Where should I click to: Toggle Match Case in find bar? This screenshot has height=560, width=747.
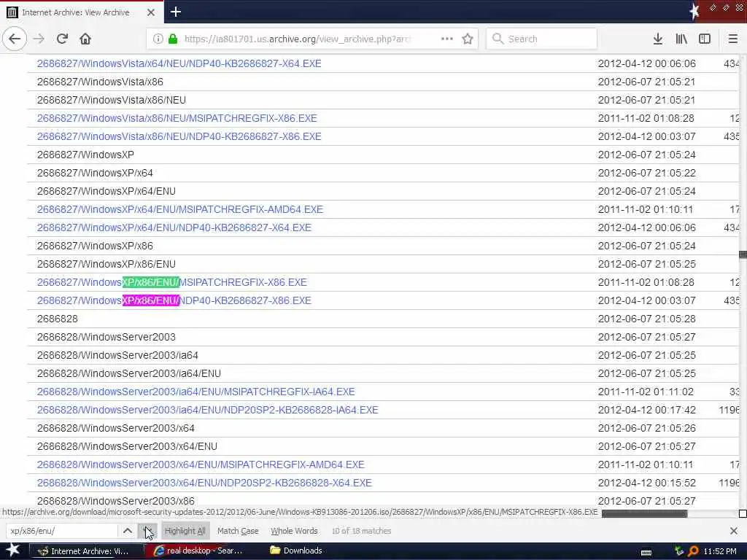pyautogui.click(x=238, y=531)
